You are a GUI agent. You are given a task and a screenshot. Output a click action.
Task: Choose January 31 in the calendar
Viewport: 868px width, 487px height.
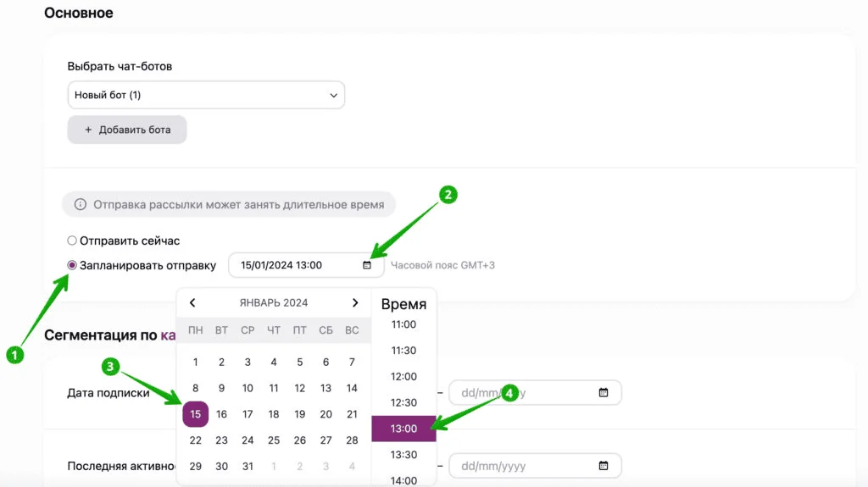point(248,467)
